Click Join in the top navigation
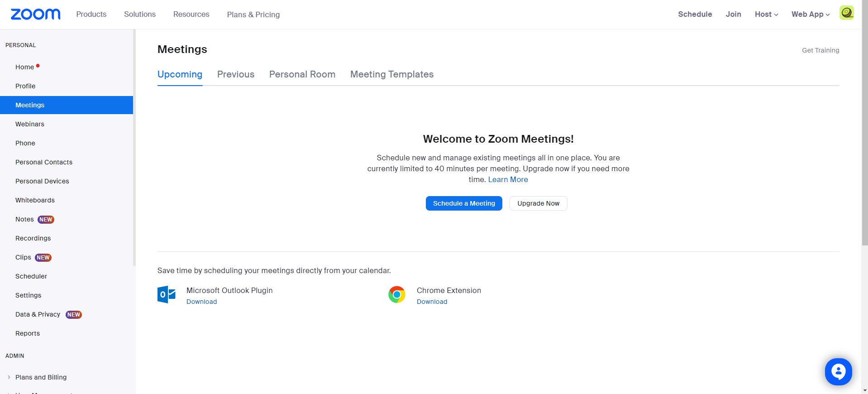 (x=733, y=14)
